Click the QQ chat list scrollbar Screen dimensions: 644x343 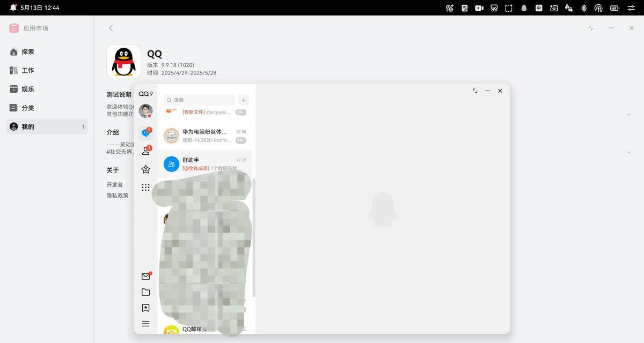pos(254,237)
